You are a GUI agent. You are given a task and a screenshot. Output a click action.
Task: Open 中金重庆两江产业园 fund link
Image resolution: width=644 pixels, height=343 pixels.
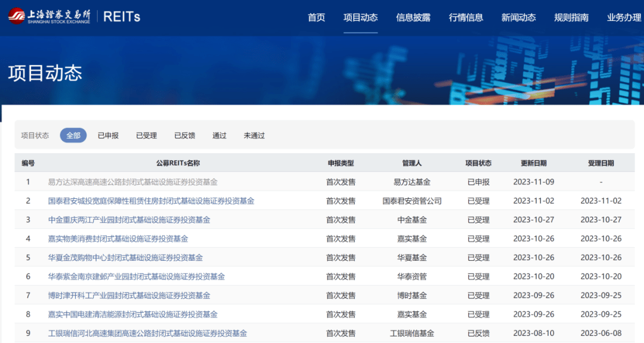click(x=129, y=220)
